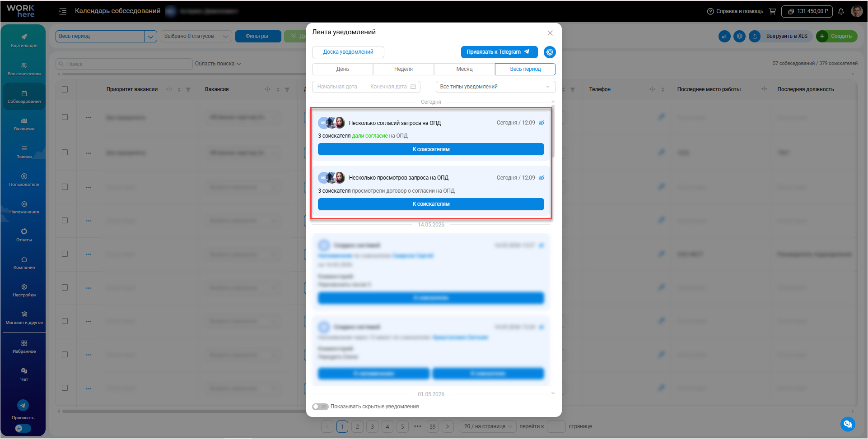Open Напоминания sidebar section

24,208
